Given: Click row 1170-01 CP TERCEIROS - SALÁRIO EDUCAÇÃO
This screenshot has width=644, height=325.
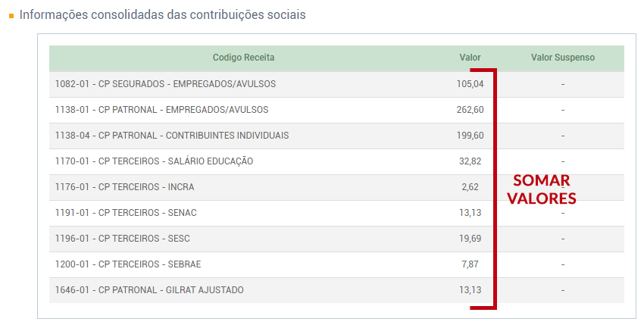Looking at the screenshot, I should coord(154,161).
